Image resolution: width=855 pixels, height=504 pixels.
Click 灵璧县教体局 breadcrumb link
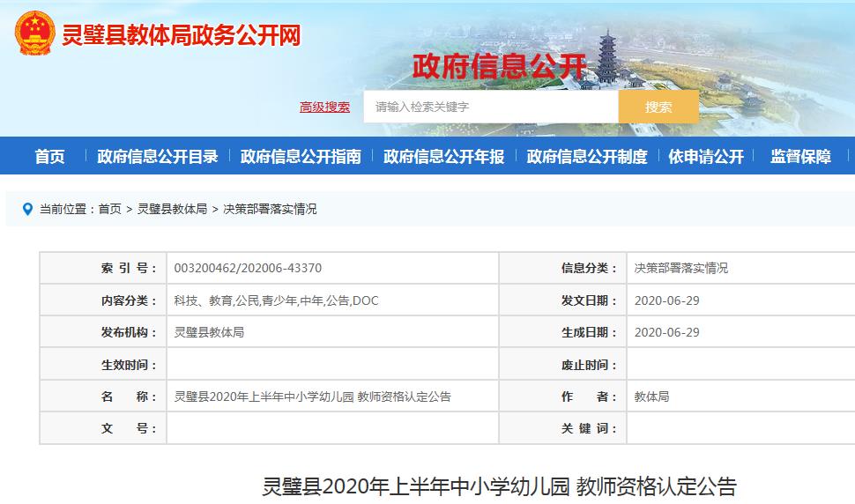[x=172, y=209]
